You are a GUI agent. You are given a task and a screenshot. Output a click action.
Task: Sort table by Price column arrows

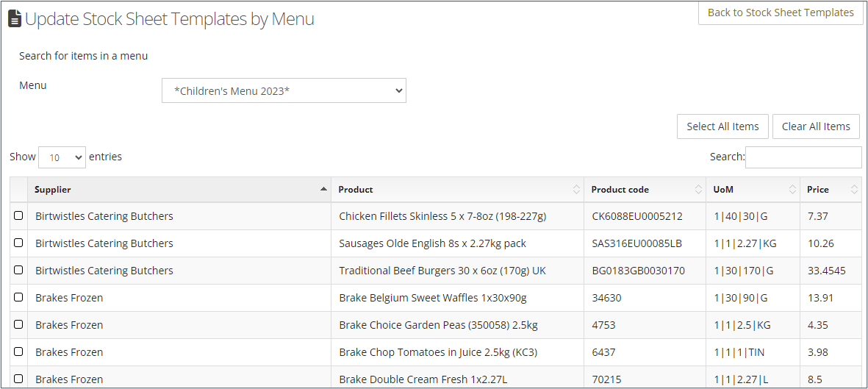[853, 190]
